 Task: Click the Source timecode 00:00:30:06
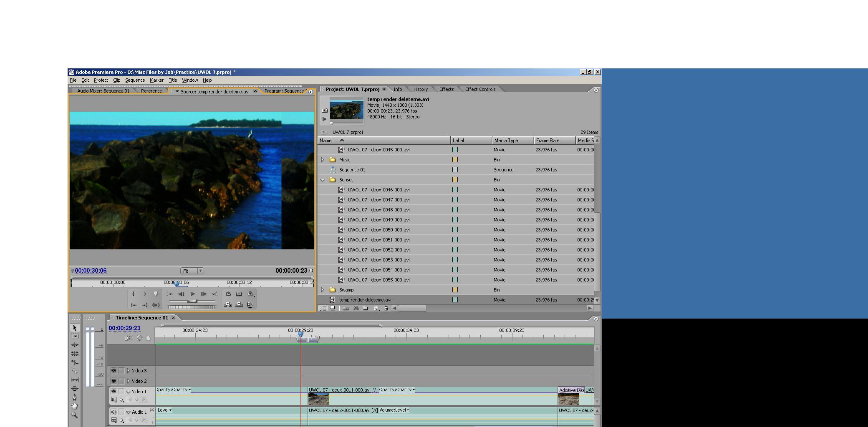(x=91, y=271)
